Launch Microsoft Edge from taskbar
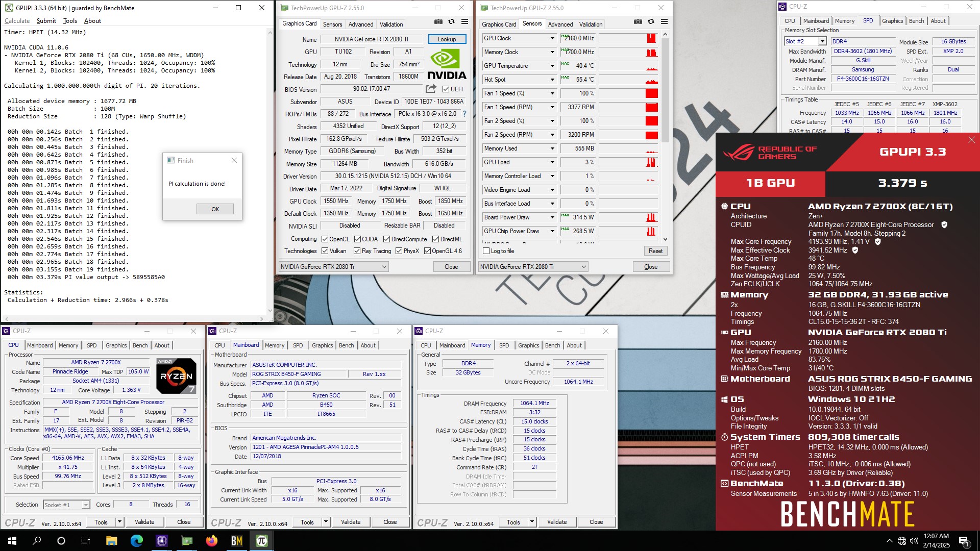 (x=136, y=541)
